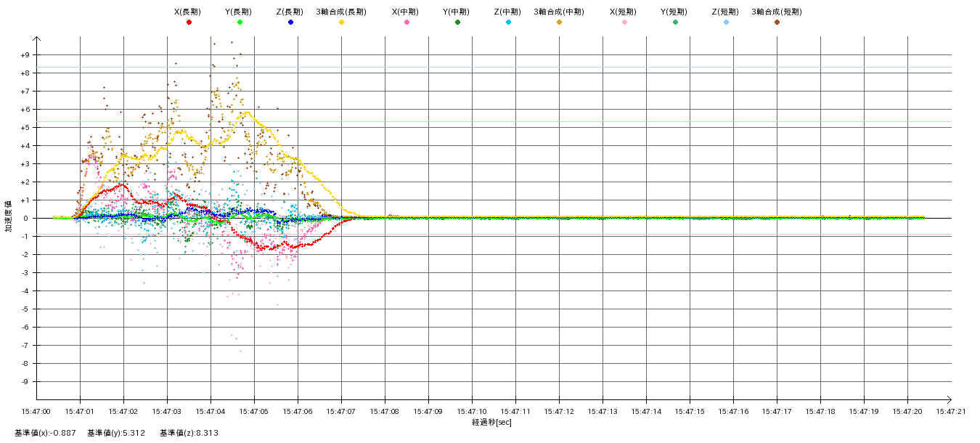Select the 基準値(x):-0.887 text

(x=45, y=433)
